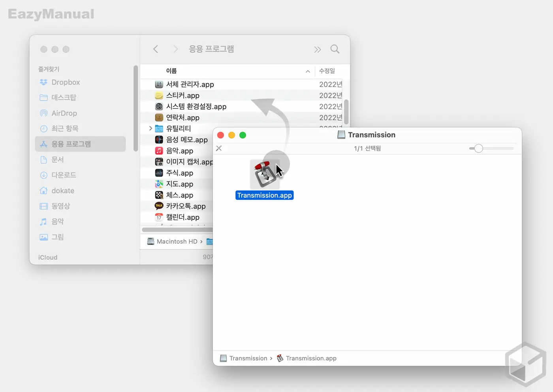The height and width of the screenshot is (392, 553).
Task: Click the back navigation arrow
Action: pyautogui.click(x=156, y=49)
